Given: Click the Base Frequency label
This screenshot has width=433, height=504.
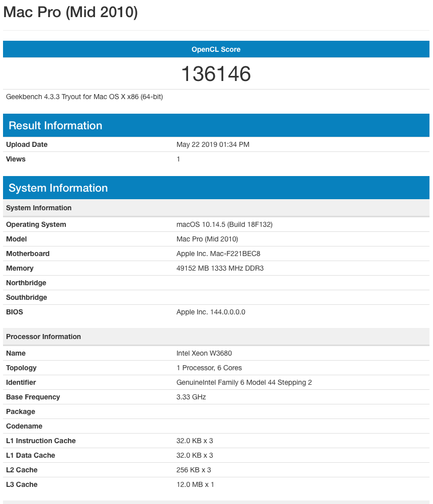Looking at the screenshot, I should pos(33,397).
